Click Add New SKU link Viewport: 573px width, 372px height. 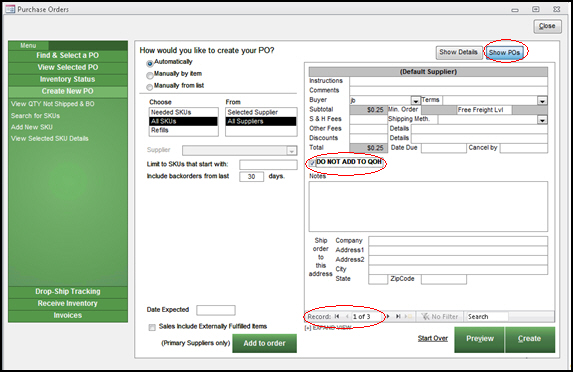(31, 127)
